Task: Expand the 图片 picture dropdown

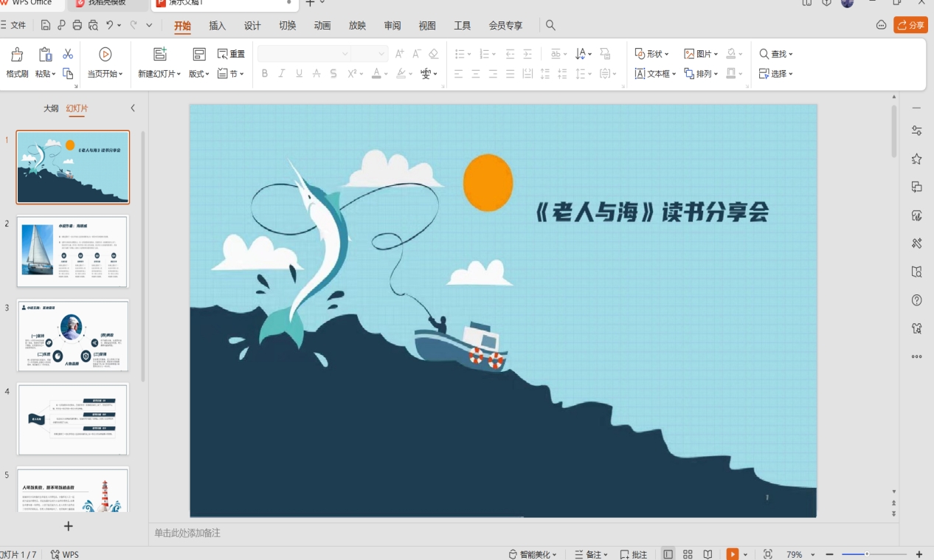Action: (701, 54)
